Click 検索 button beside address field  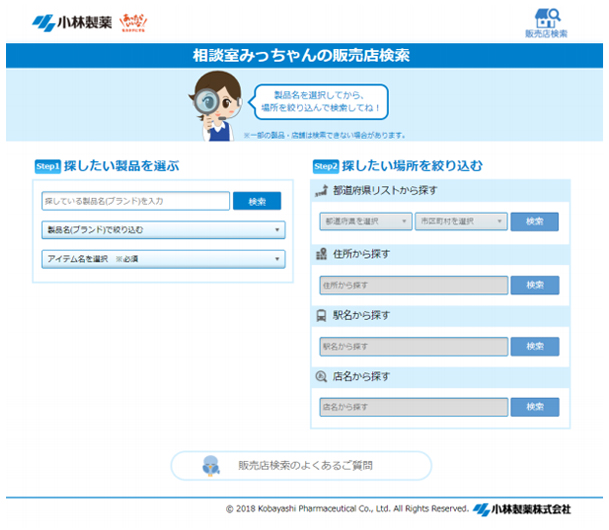pos(535,285)
